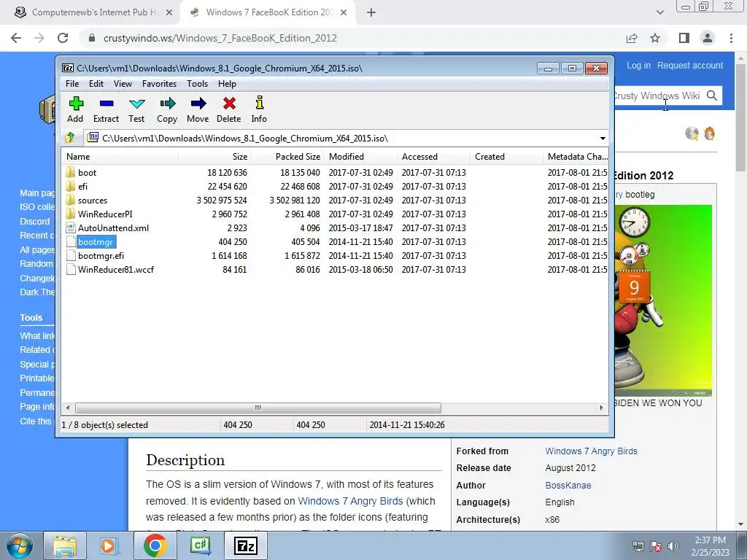Select the WinReducer81.wccf file icon
Screen dimensions: 747x560
click(x=71, y=270)
